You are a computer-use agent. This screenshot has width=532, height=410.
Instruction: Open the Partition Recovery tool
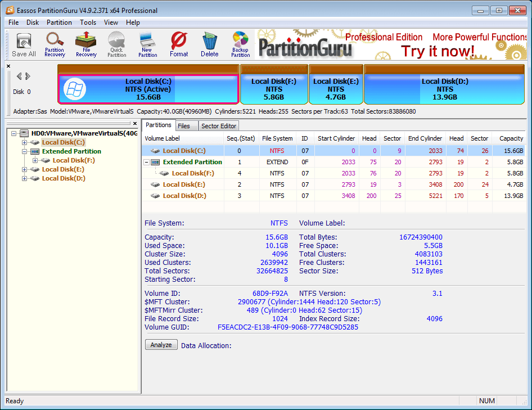(55, 45)
